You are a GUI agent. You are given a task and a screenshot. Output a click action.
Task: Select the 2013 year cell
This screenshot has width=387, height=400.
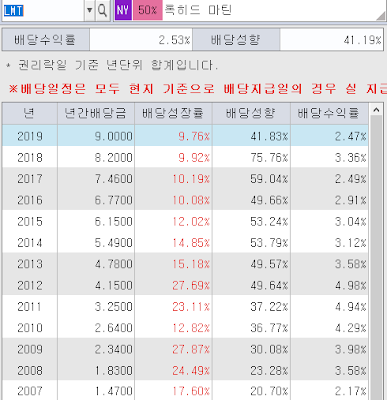[x=30, y=264]
